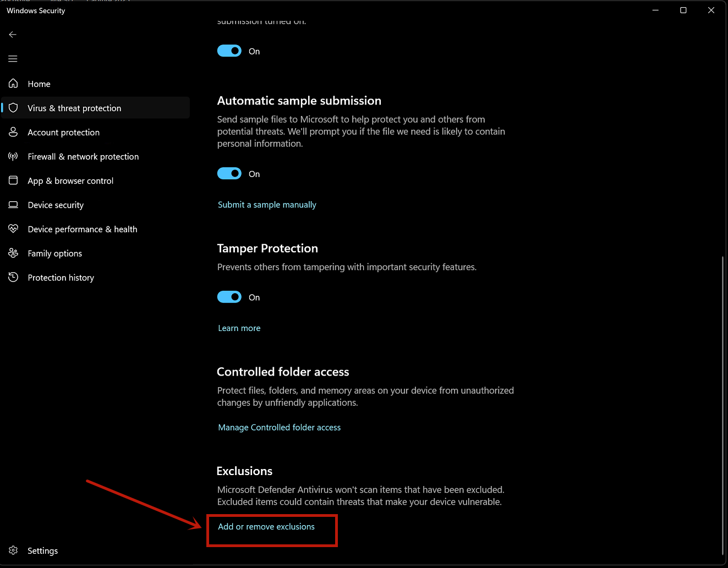This screenshot has width=728, height=568.
Task: Open the hamburger navigation menu
Action: click(x=13, y=59)
